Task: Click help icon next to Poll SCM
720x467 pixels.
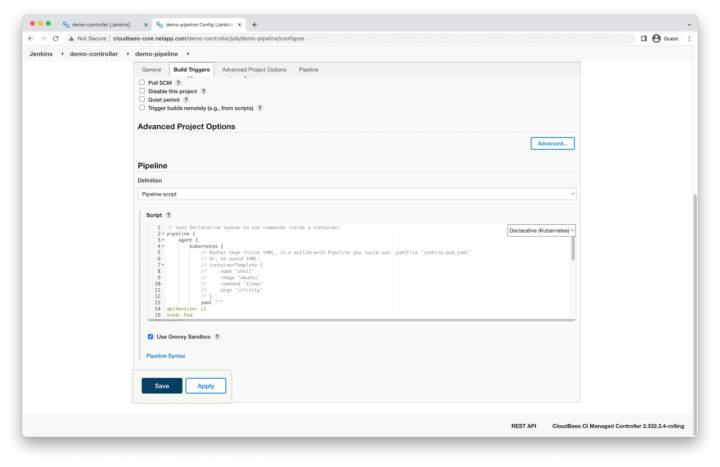Action: coord(178,83)
